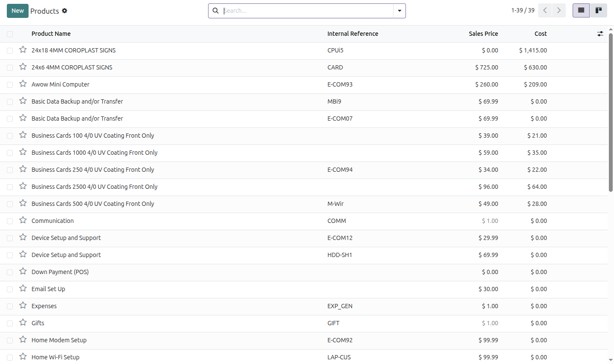Image resolution: width=614 pixels, height=364 pixels.
Task: Tick the Expenses row checkbox
Action: point(10,306)
